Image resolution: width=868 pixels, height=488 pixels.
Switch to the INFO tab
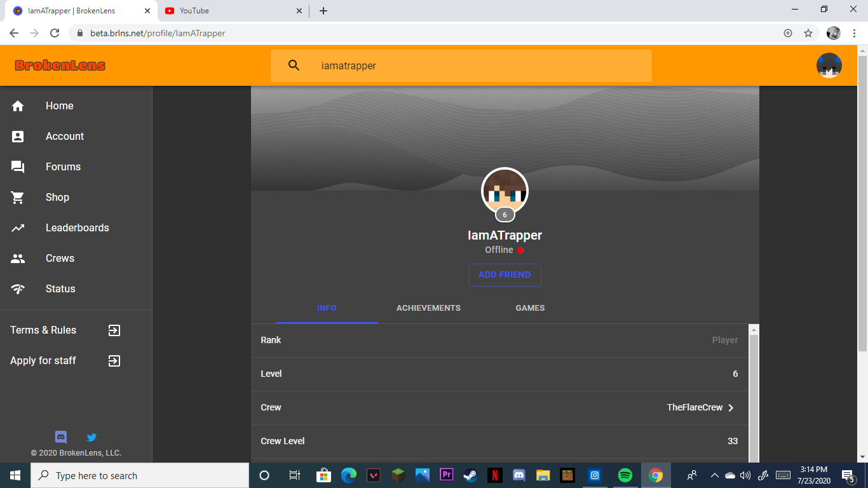327,308
